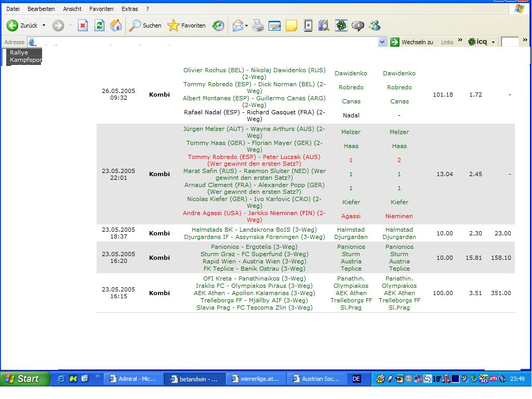Stop page loading with red X icon
This screenshot has height=399, width=532.
click(x=83, y=25)
